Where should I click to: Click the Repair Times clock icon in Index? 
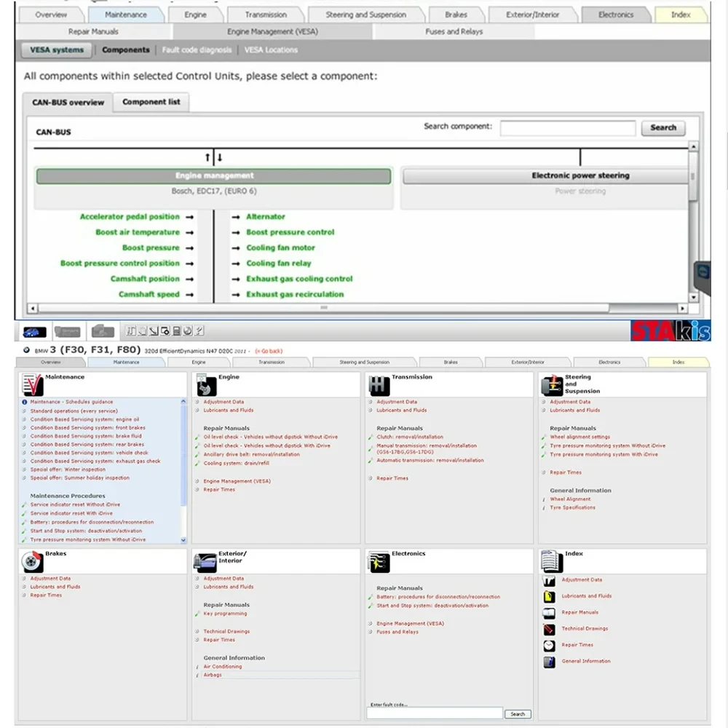click(x=549, y=645)
